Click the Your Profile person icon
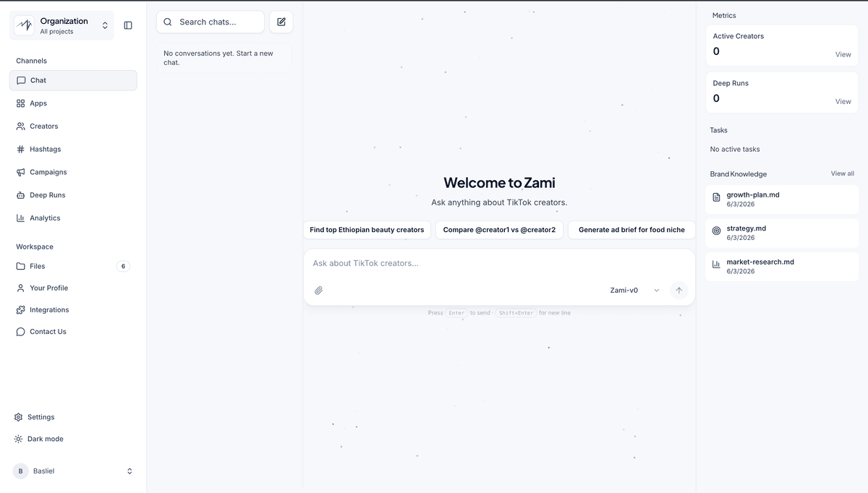The width and height of the screenshot is (868, 493). pos(20,288)
